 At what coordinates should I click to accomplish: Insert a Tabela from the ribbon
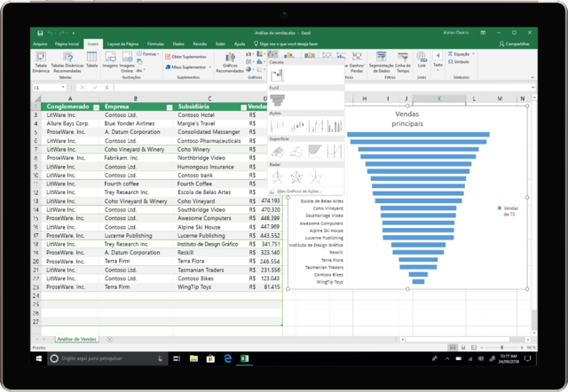tap(91, 59)
